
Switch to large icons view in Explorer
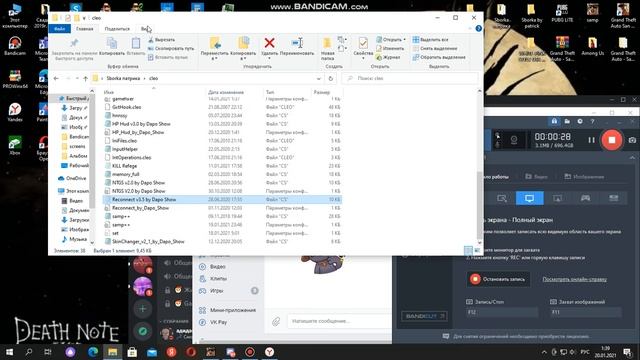pyautogui.click(x=476, y=250)
